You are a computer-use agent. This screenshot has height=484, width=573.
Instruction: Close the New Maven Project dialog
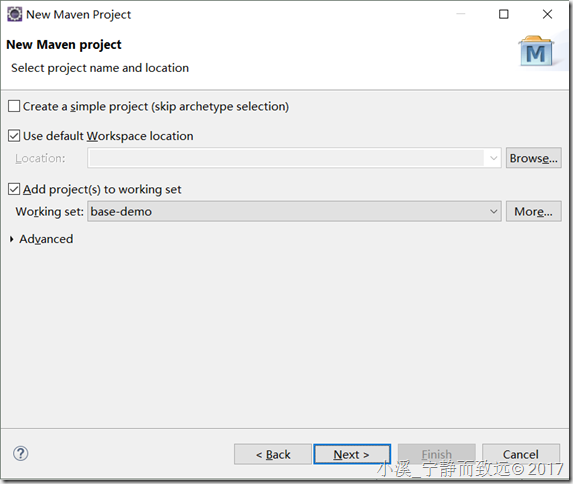click(x=547, y=14)
